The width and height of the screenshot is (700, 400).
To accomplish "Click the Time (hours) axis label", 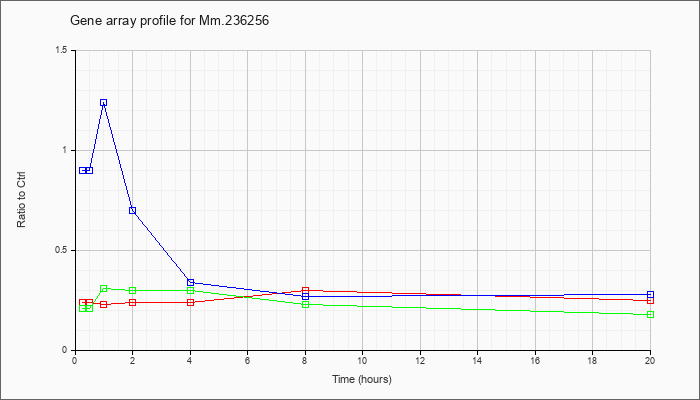I will (362, 379).
